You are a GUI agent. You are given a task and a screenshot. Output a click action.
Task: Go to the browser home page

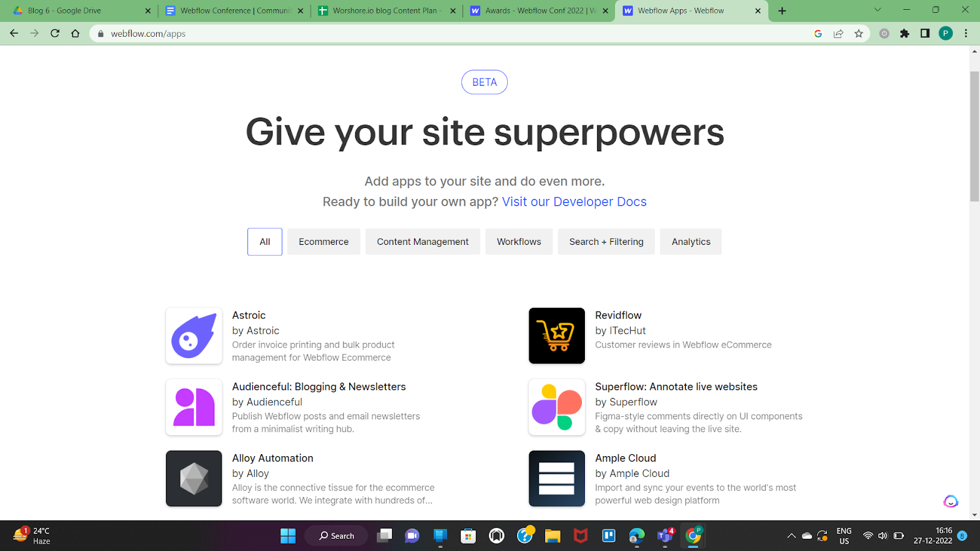[x=75, y=34]
